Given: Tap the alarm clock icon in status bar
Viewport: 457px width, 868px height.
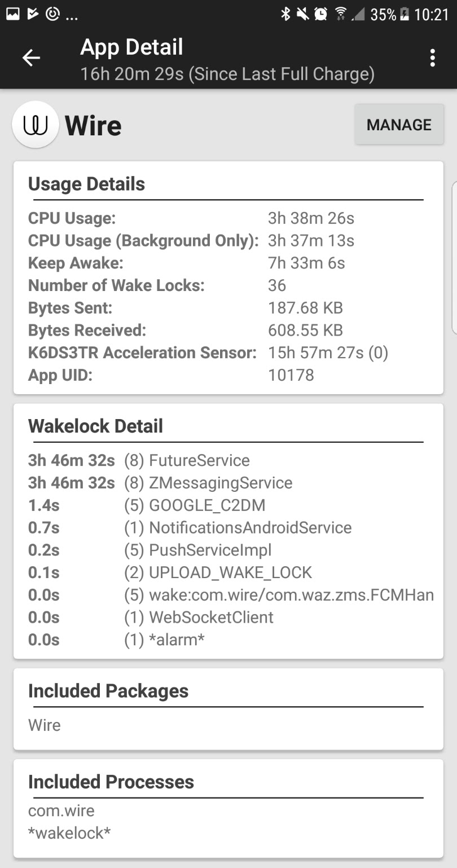Looking at the screenshot, I should (x=322, y=14).
